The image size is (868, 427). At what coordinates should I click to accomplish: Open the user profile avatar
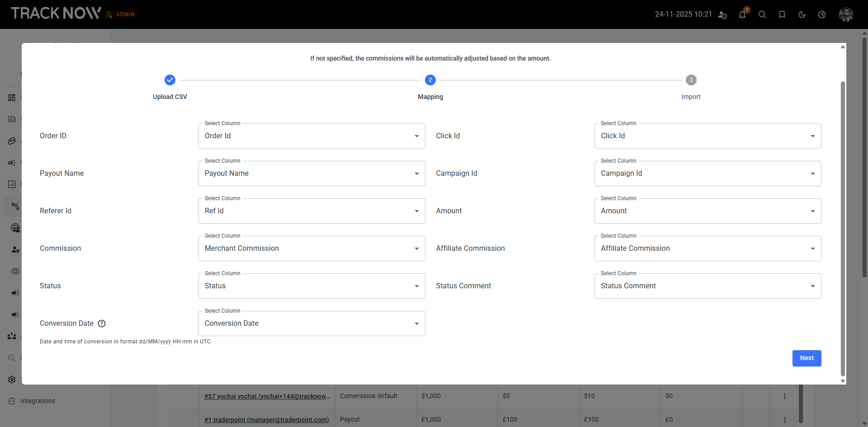tap(846, 14)
